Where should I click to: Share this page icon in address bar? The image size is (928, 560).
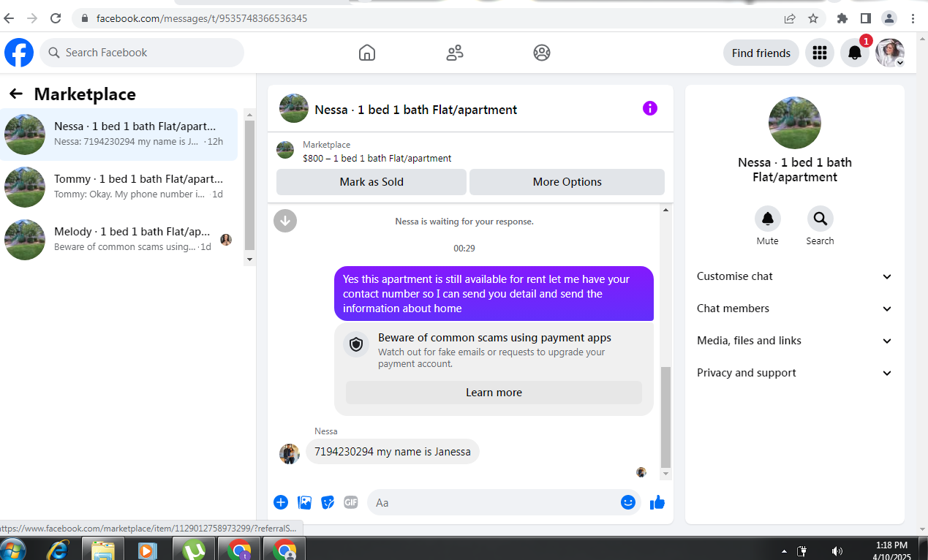[790, 18]
